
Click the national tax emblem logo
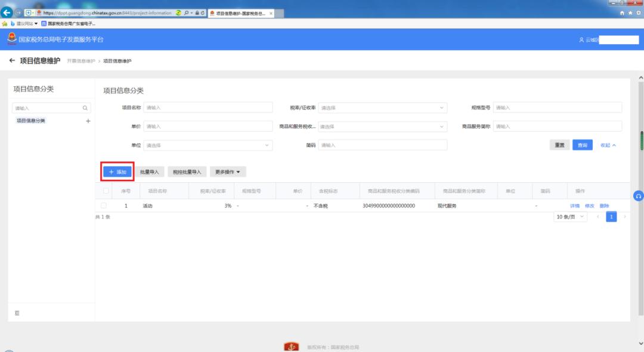(12, 39)
